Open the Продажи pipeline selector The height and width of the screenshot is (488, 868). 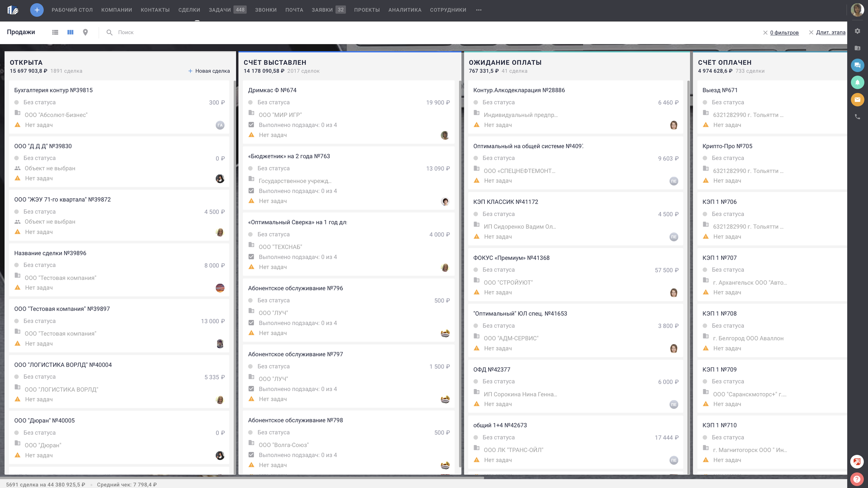(21, 32)
